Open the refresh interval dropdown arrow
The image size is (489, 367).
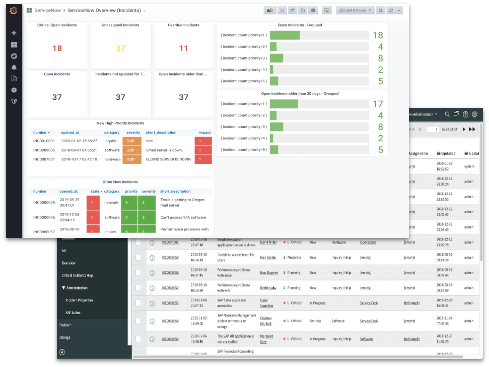click(399, 10)
